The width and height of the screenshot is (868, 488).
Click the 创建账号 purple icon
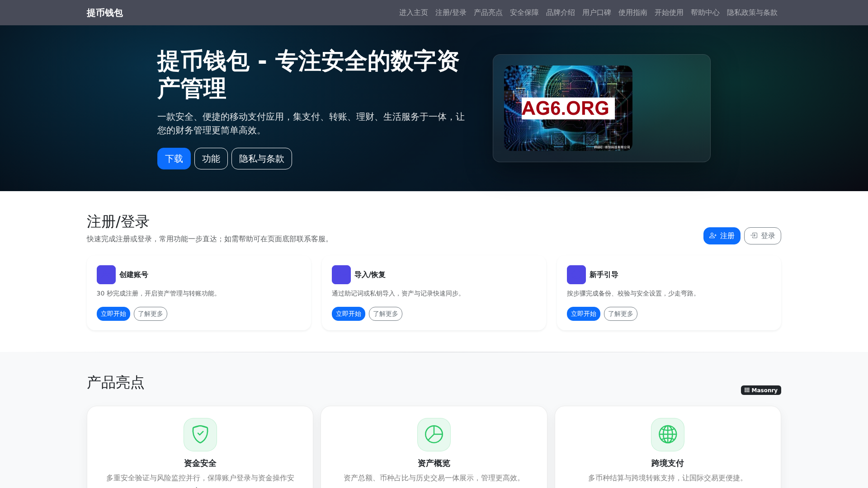(x=106, y=275)
